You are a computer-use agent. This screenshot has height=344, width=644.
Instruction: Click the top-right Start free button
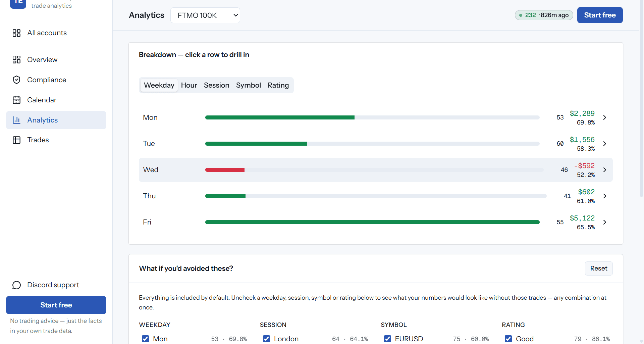click(x=600, y=15)
